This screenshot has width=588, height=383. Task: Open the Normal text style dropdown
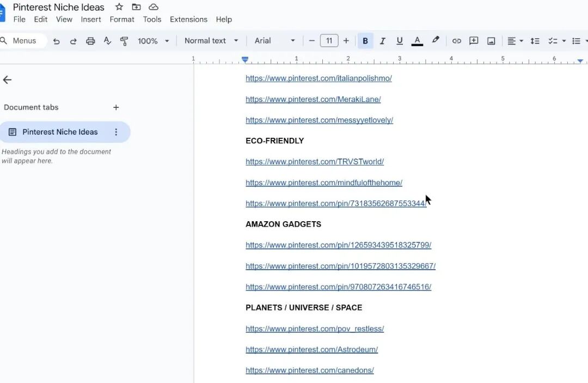pos(211,41)
